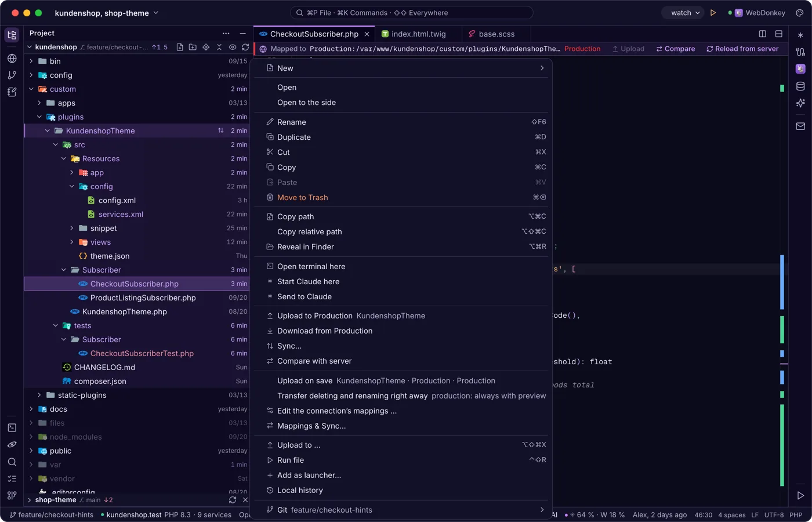This screenshot has height=522, width=812.
Task: Click Reload from server button
Action: 742,49
